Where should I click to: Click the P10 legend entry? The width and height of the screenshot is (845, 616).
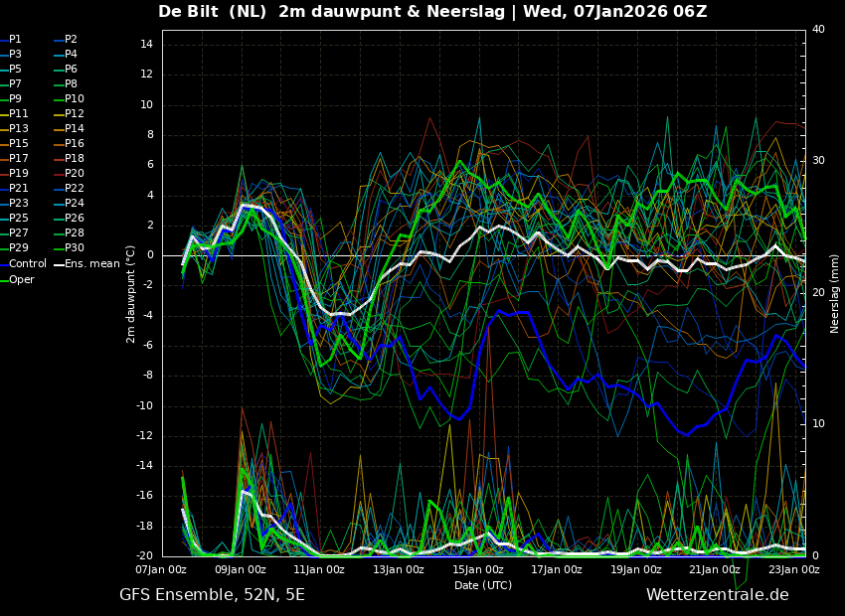[70, 99]
